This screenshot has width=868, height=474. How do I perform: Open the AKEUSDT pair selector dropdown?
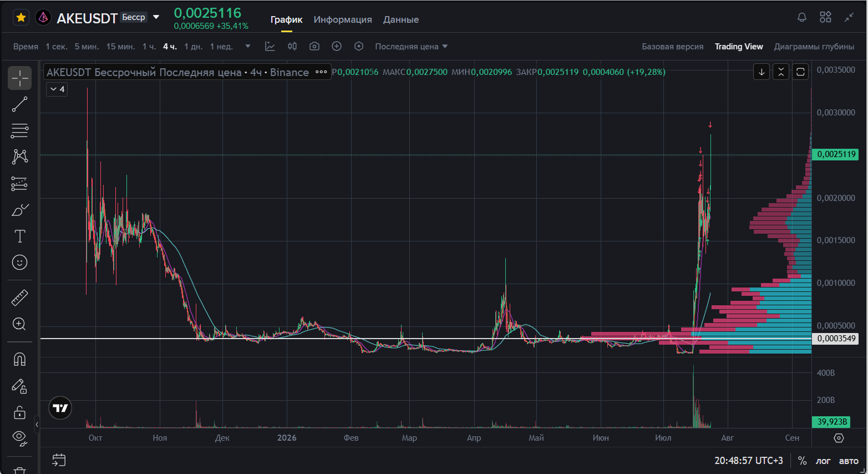click(156, 17)
